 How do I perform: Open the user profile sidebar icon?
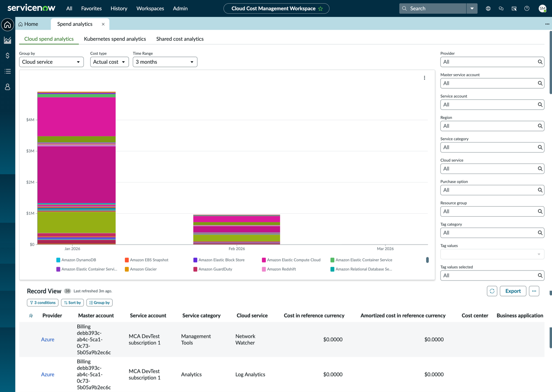8,87
